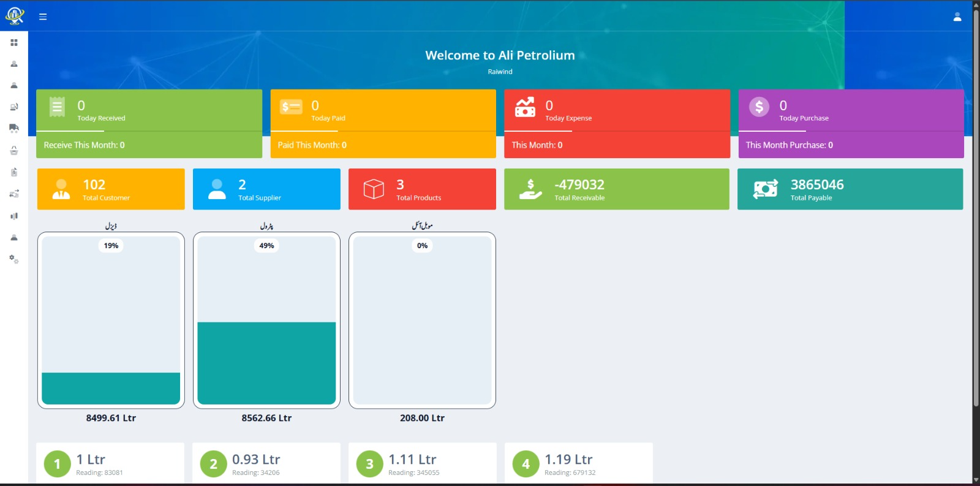Viewport: 980px width, 486px height.
Task: Click the Welcome to Ali Petrolium heading
Action: click(500, 55)
